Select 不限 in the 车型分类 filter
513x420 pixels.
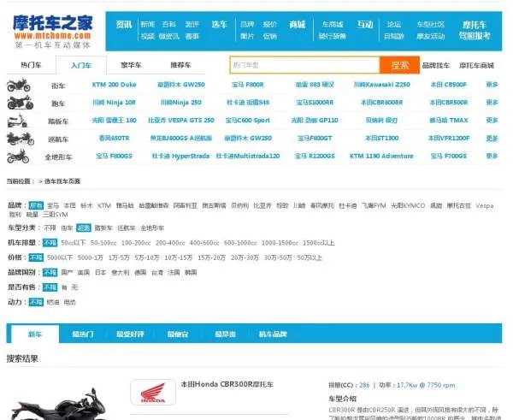point(50,228)
